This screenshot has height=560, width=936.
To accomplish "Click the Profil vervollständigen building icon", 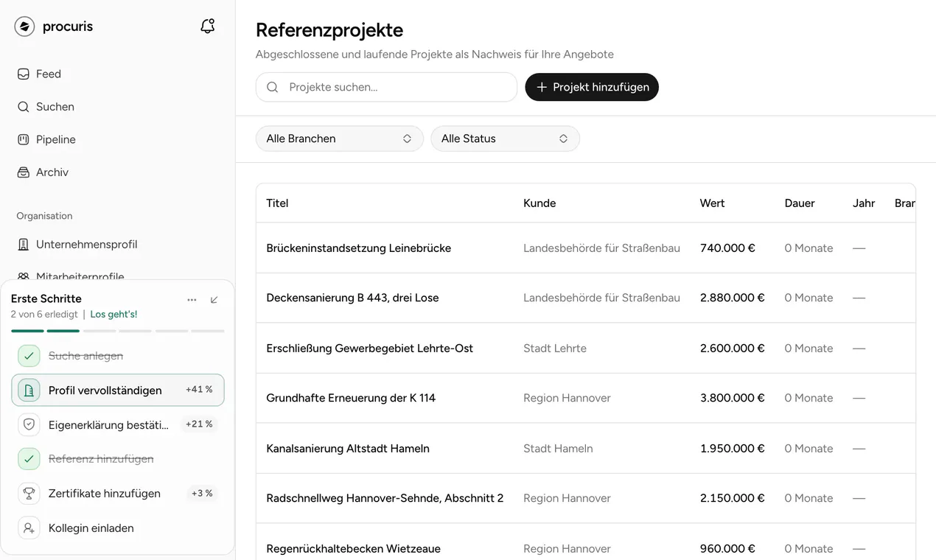I will click(29, 391).
